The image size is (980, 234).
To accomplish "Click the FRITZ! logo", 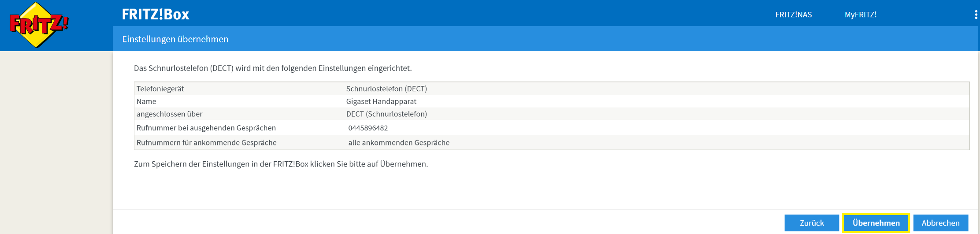I will point(39,25).
